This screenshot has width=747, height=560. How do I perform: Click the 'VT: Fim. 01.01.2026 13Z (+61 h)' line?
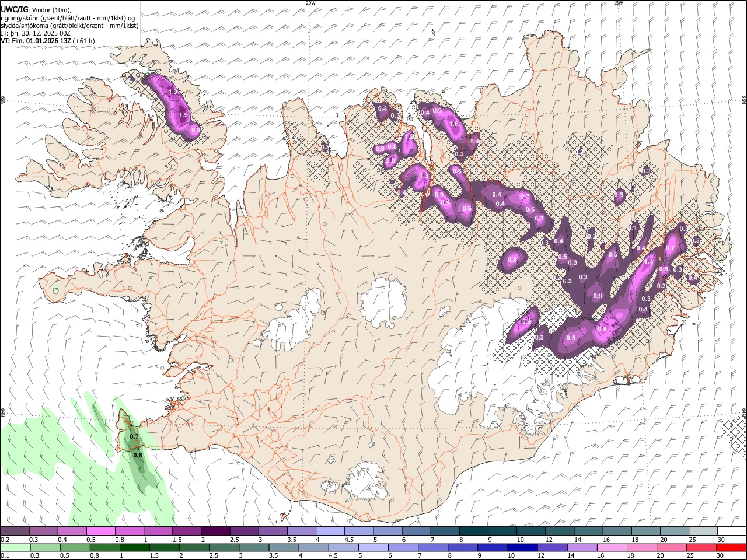48,41
